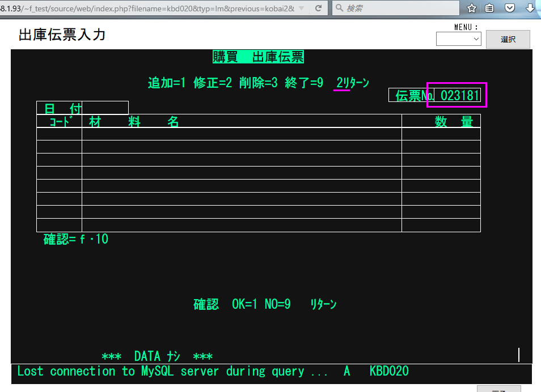Click the 購買 出庫伝票 title banner
Viewport: 541px width, 392px height.
click(x=259, y=57)
